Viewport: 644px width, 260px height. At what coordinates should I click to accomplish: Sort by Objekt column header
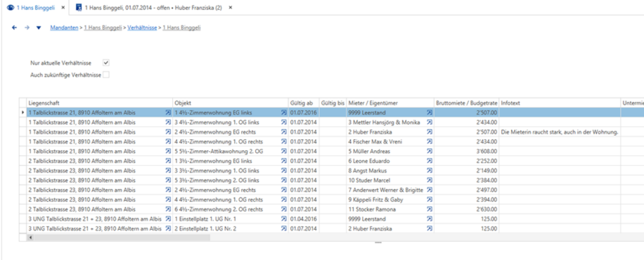(231, 103)
